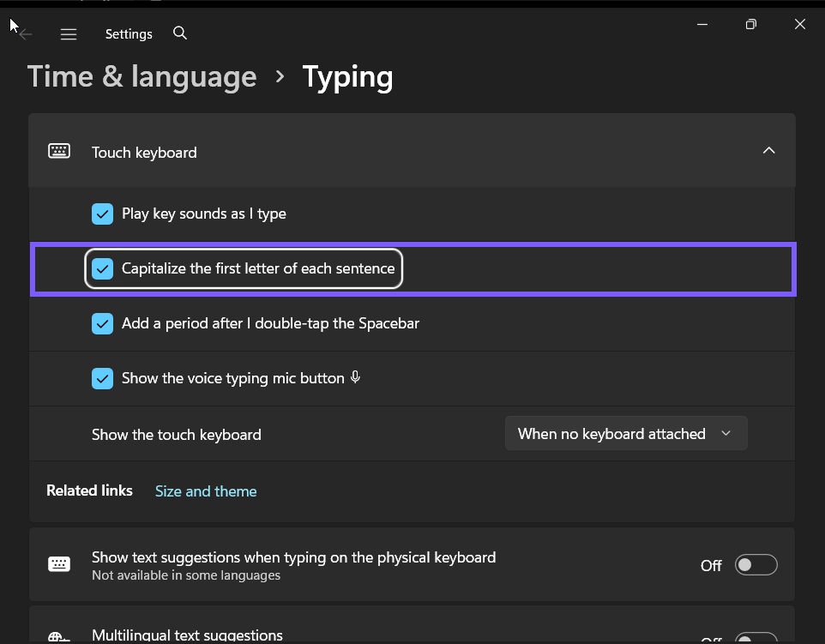Click the microphone icon beside voice typing label
This screenshot has height=644, width=825.
356,376
